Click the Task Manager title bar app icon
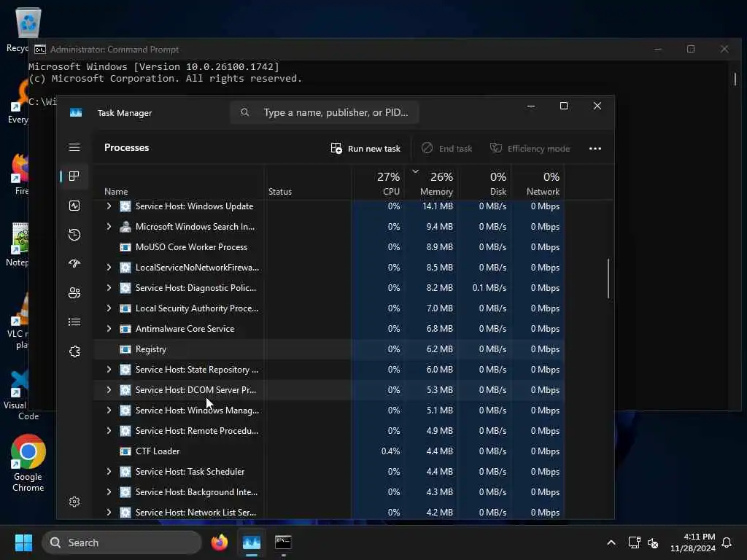The image size is (747, 560). (76, 113)
